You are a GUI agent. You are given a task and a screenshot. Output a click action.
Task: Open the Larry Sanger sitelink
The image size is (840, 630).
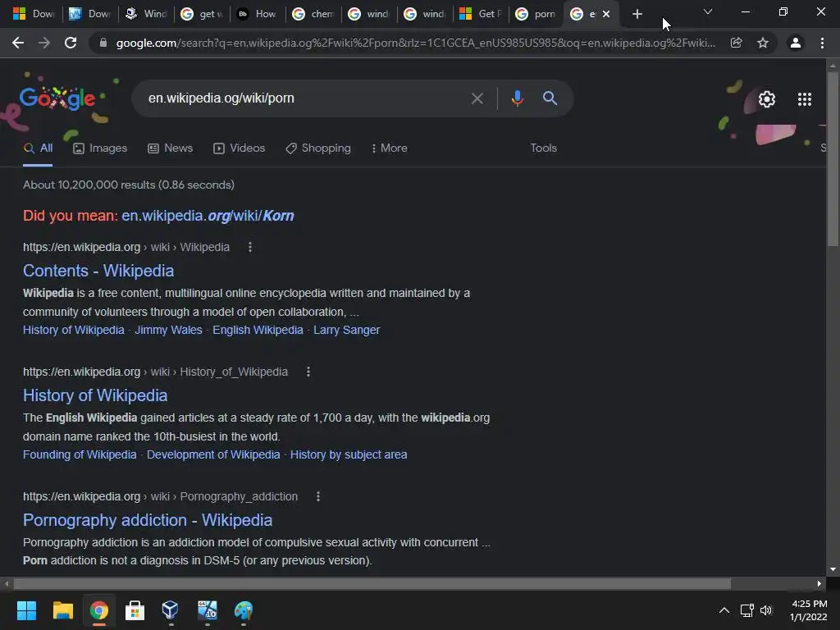(x=347, y=330)
